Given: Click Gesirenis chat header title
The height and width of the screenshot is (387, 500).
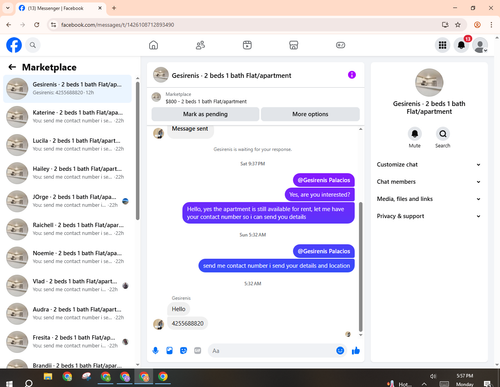Looking at the screenshot, I should [x=231, y=76].
